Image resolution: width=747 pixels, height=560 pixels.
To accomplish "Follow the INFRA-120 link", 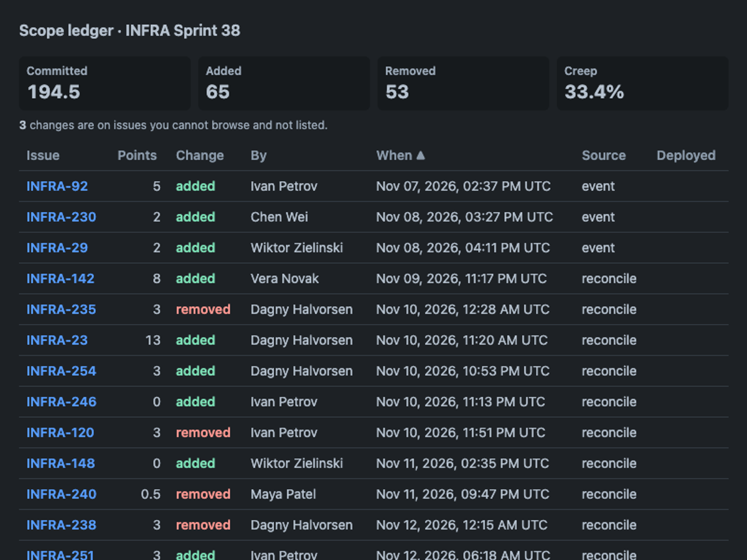I will [x=60, y=432].
